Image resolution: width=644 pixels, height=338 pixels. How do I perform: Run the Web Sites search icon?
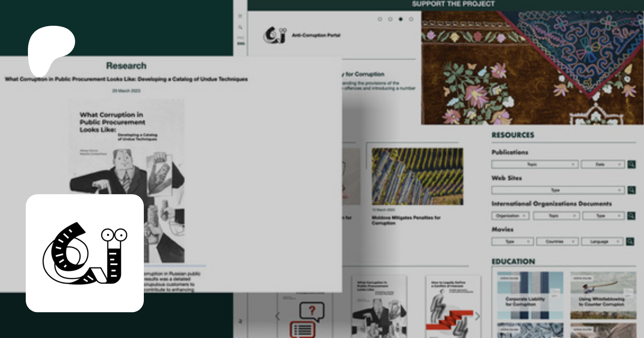pyautogui.click(x=631, y=190)
